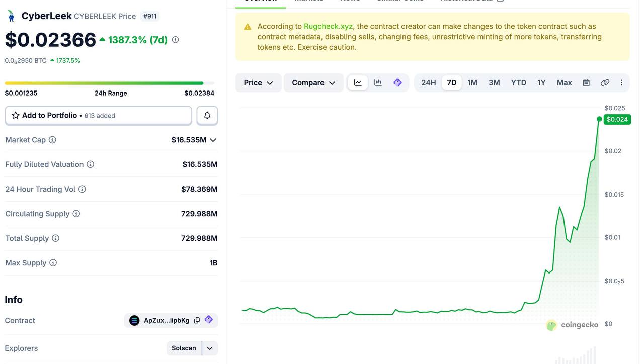
Task: Select the YTD range tab
Action: tap(519, 83)
